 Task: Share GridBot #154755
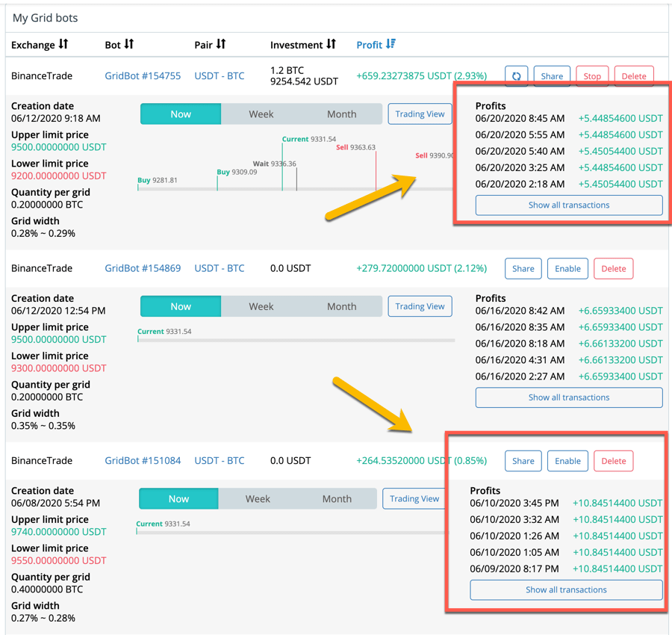[x=552, y=76]
